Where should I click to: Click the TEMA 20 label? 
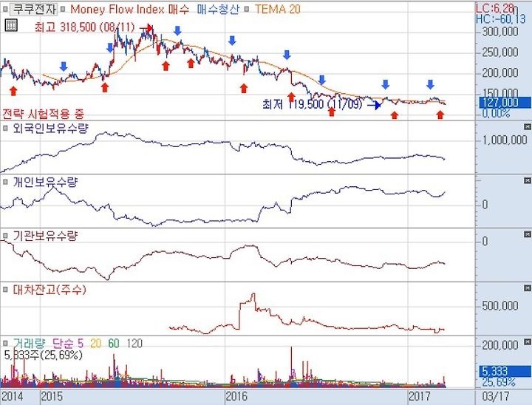point(278,9)
